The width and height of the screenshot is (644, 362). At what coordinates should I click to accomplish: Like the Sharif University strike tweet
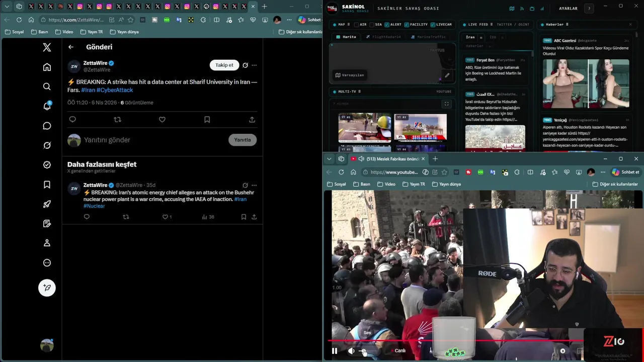[162, 120]
